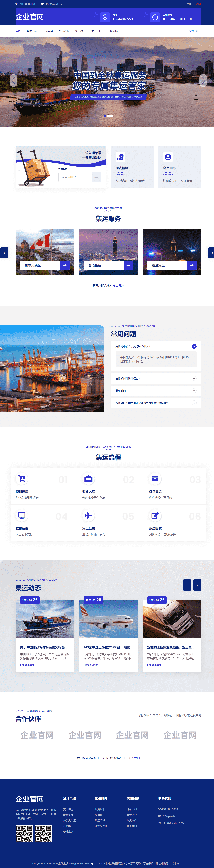
Task: Click the freight estimate (运费估算) icon
Action: (x=120, y=157)
